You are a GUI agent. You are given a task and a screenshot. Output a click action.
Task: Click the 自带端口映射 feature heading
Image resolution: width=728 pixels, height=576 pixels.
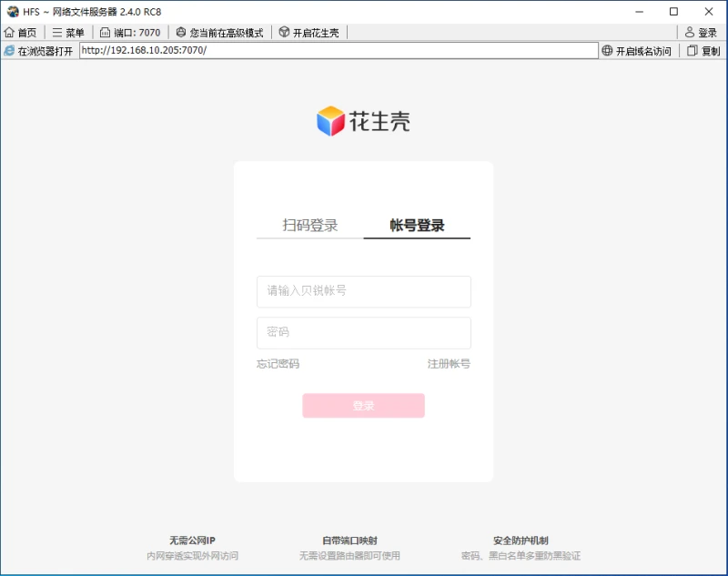coord(349,541)
